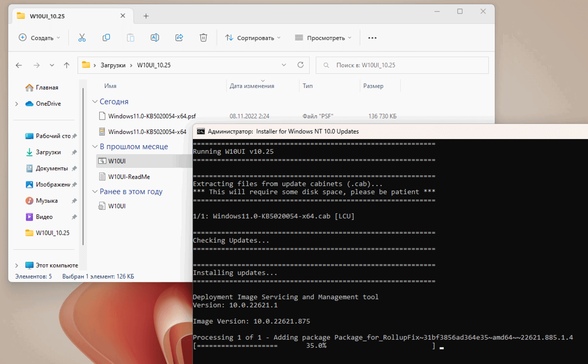Collapse the В прошлом месяце group
This screenshot has height=364, width=588.
[95, 147]
